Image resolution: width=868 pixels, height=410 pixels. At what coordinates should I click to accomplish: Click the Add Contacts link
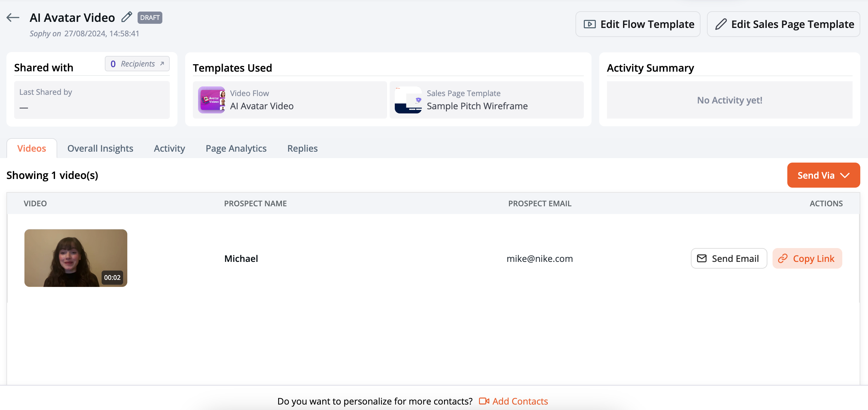(x=520, y=401)
